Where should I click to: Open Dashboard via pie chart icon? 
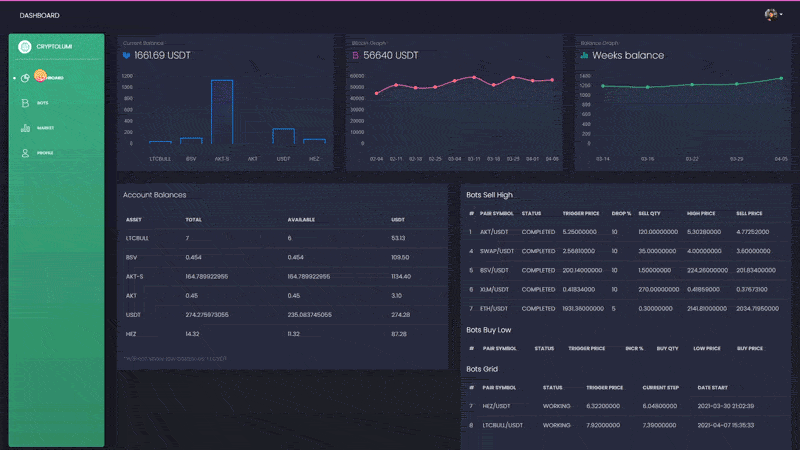pos(26,77)
